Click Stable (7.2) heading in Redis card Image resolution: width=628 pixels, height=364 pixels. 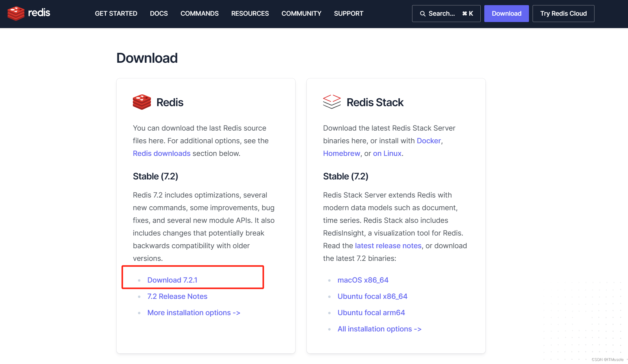[x=155, y=176]
